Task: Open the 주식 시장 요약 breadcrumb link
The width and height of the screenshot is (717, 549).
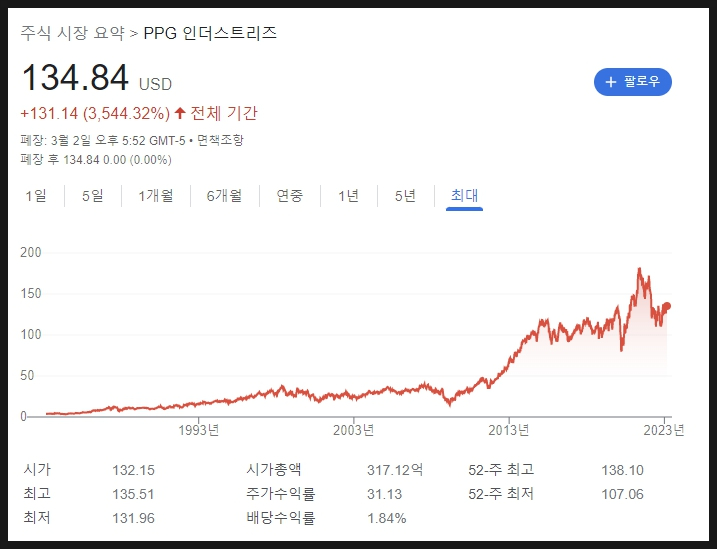Action: pyautogui.click(x=72, y=33)
